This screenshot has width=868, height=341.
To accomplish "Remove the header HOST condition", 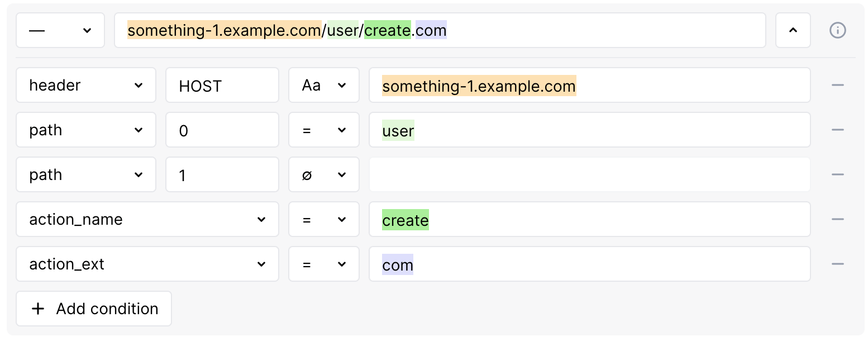I will pyautogui.click(x=838, y=85).
